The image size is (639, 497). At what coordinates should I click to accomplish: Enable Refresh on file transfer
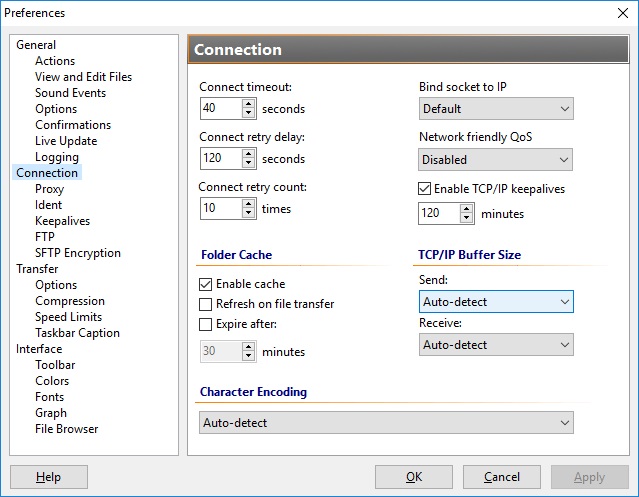(206, 304)
